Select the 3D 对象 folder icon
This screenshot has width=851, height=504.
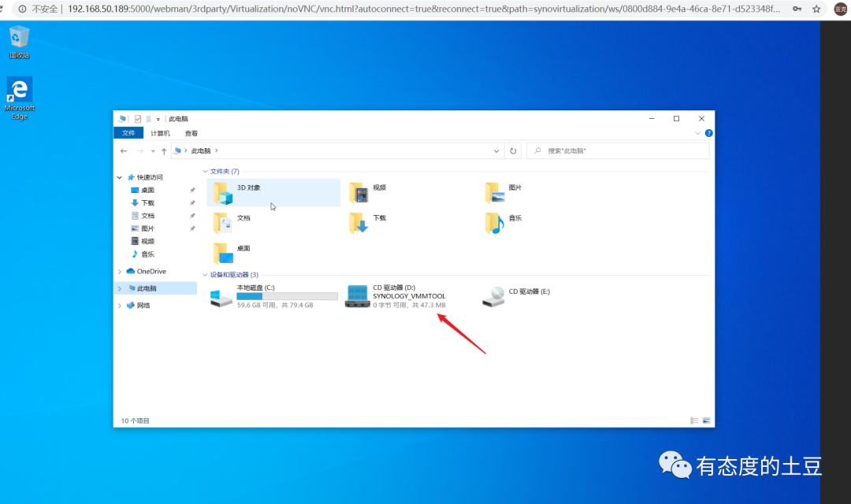(x=222, y=193)
